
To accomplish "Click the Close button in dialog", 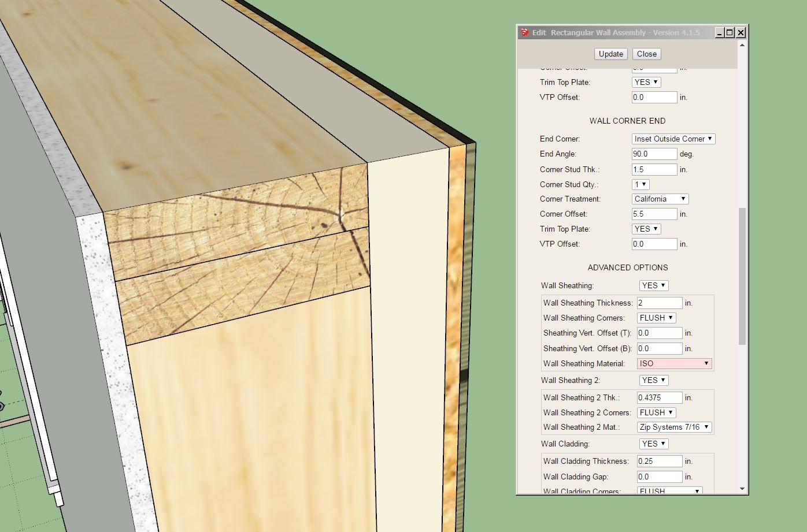I will point(646,54).
